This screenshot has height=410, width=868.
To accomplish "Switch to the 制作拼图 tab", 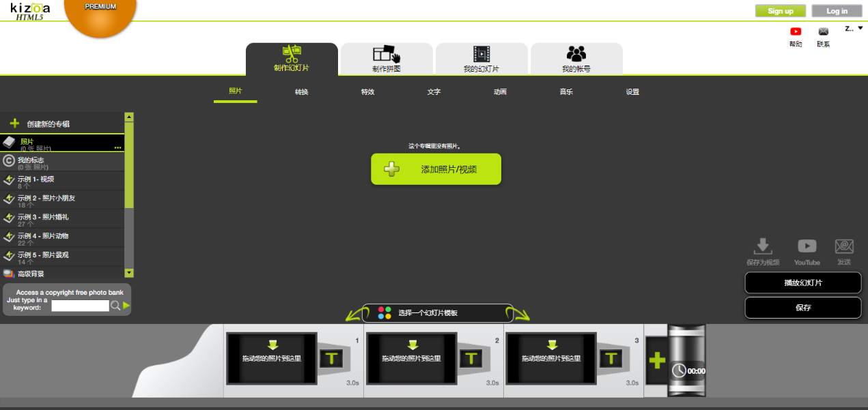I will [x=387, y=59].
